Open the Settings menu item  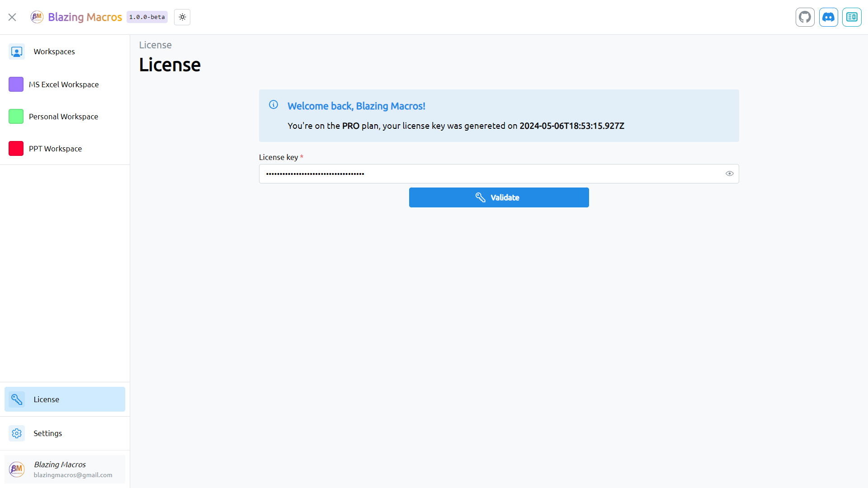pos(65,433)
